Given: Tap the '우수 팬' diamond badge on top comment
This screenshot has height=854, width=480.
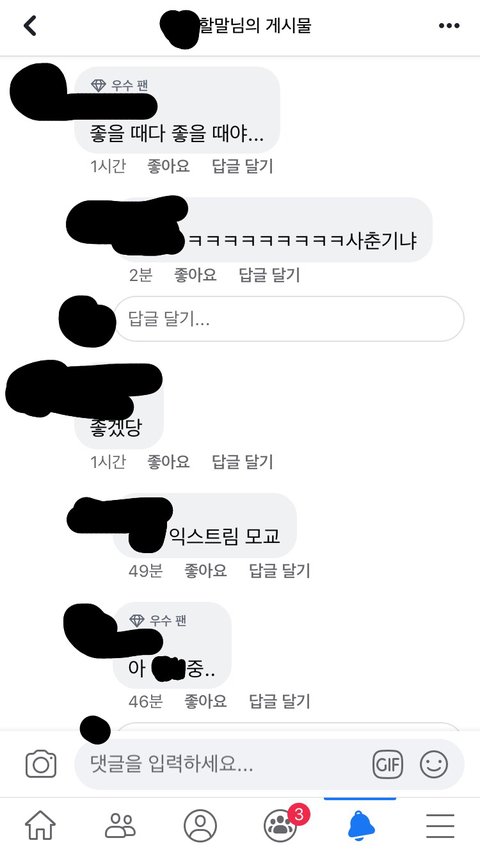Looking at the screenshot, I should tap(119, 85).
